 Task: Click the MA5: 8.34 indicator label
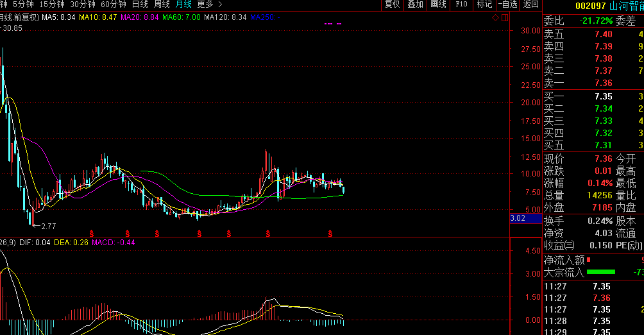(58, 17)
